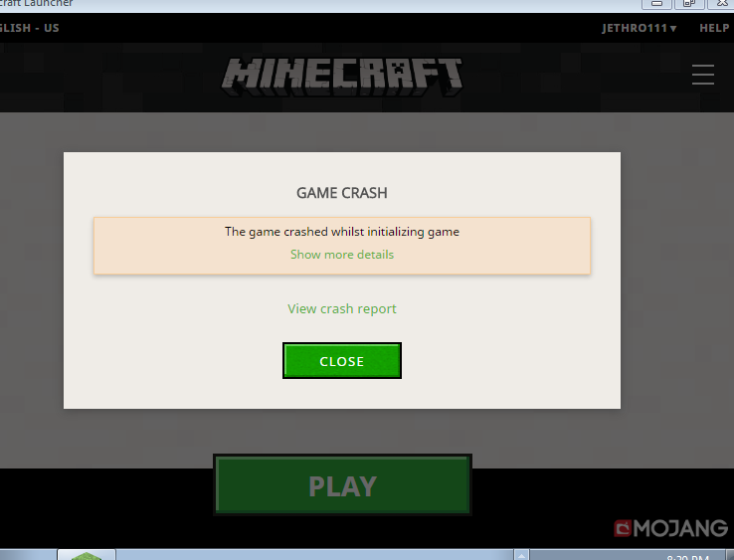The image size is (734, 560).
Task: Open View crash report link
Action: [342, 308]
